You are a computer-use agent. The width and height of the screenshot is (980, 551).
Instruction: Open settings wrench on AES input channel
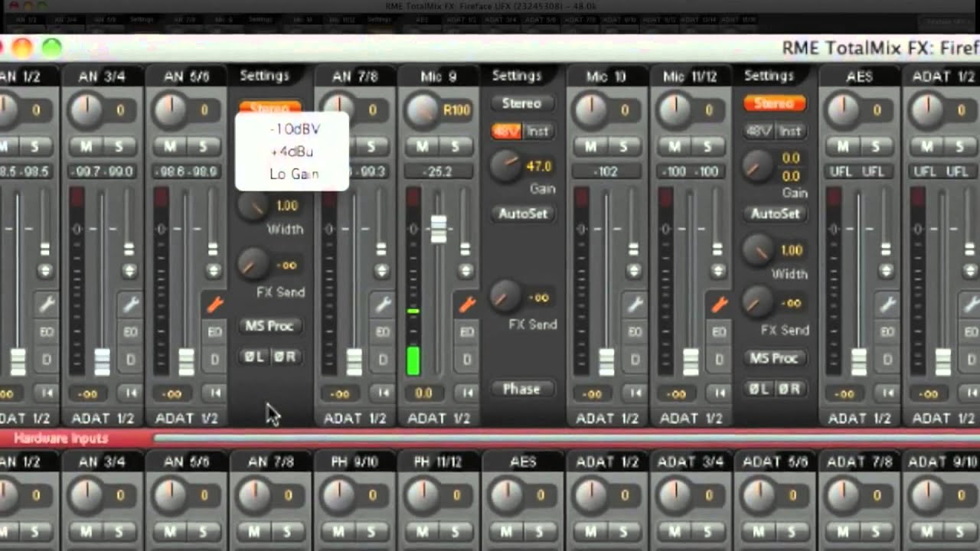pos(888,305)
